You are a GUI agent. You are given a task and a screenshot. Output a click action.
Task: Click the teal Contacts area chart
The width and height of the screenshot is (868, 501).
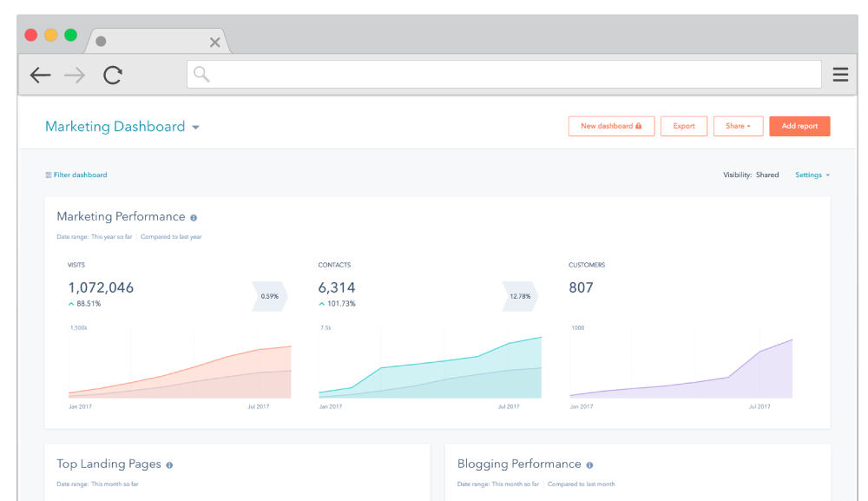tap(431, 367)
